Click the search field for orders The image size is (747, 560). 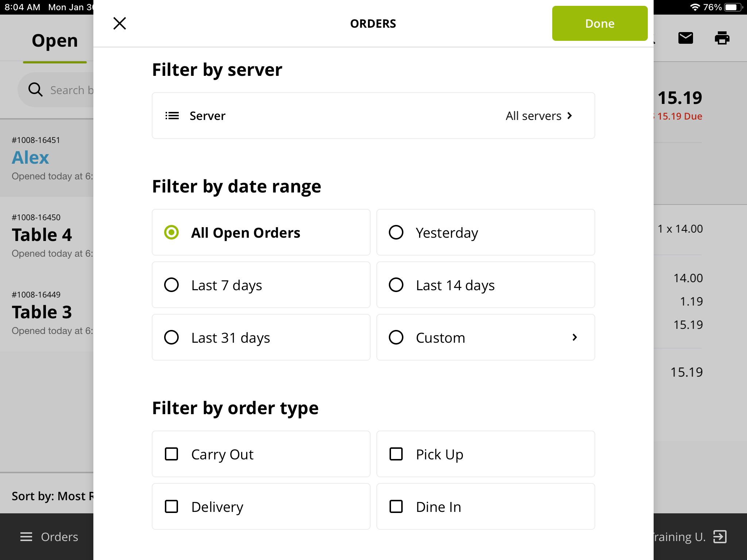click(66, 90)
